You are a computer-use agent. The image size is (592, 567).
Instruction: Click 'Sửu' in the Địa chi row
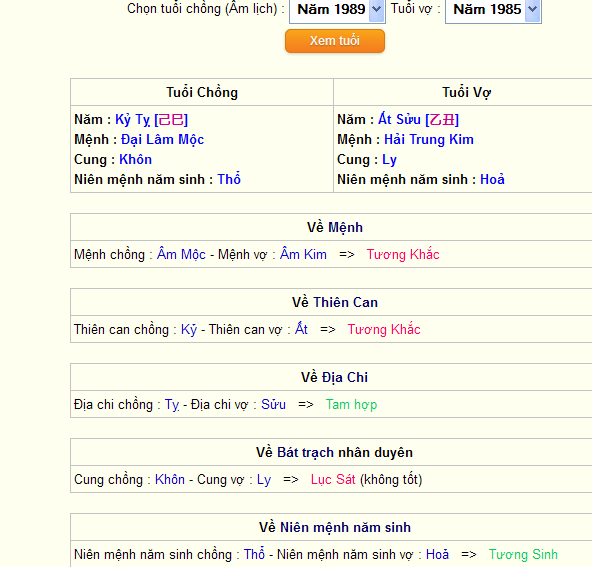[274, 404]
